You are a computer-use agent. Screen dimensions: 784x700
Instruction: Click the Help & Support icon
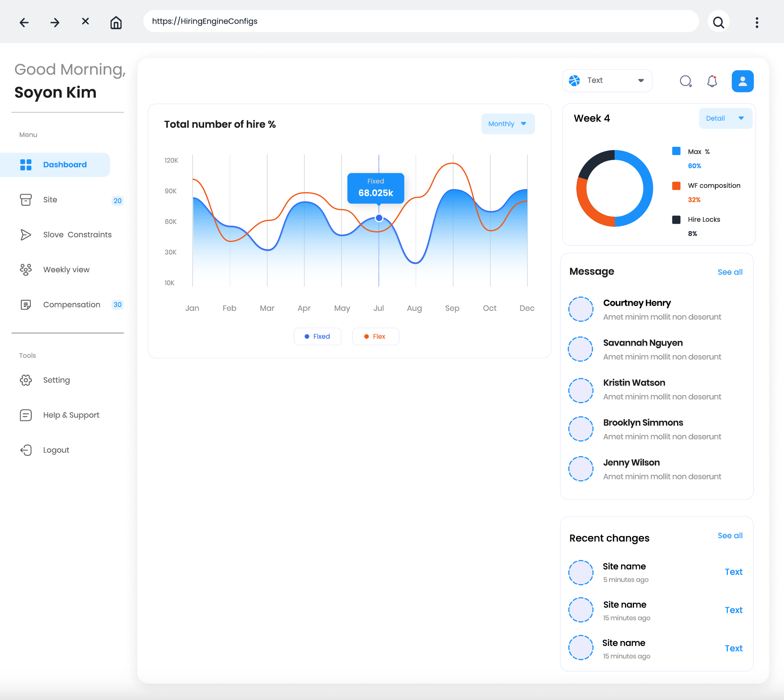26,415
